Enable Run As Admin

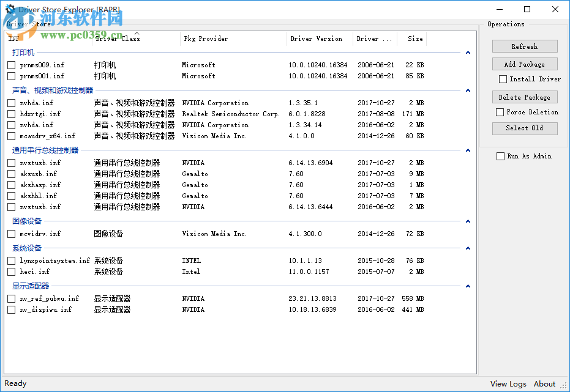pyautogui.click(x=500, y=156)
